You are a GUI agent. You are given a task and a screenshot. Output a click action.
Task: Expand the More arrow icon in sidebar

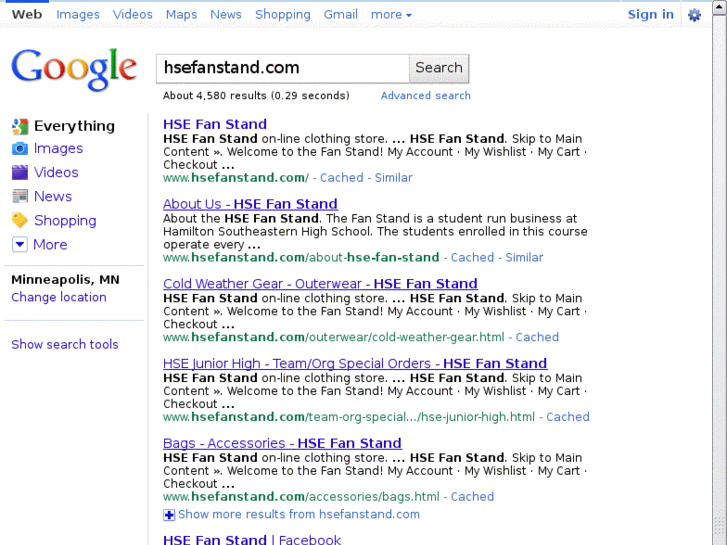(20, 244)
